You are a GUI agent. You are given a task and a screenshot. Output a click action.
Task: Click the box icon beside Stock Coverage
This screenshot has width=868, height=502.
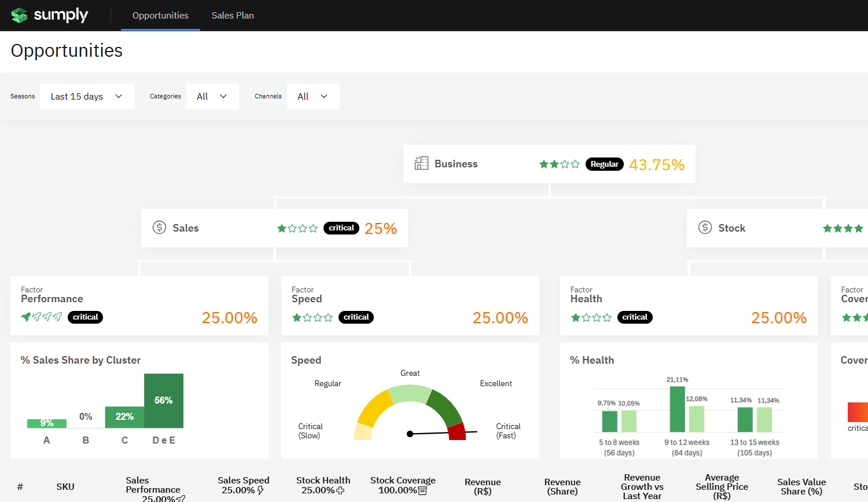coord(422,490)
